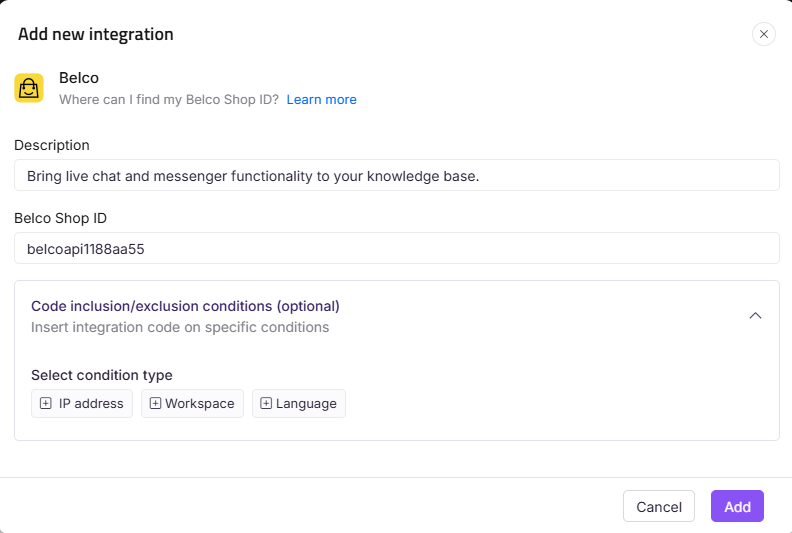Add a Workspace condition
This screenshot has width=792, height=533.
pyautogui.click(x=192, y=404)
